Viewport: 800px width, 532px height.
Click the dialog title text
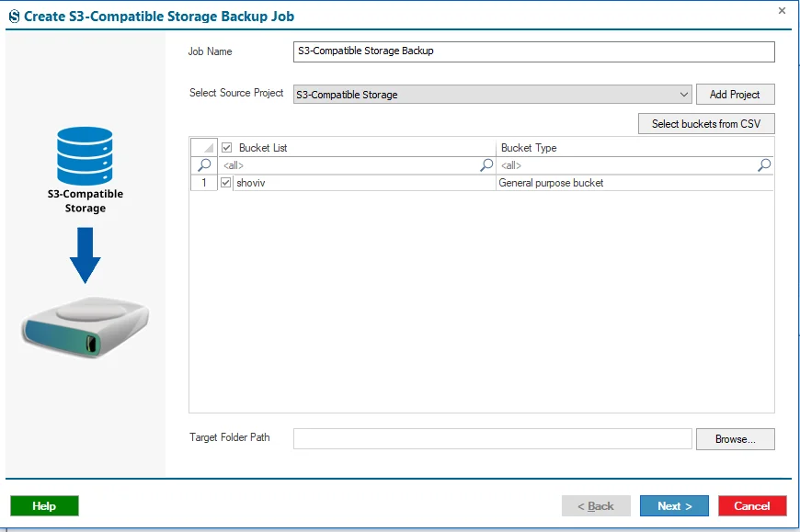159,17
